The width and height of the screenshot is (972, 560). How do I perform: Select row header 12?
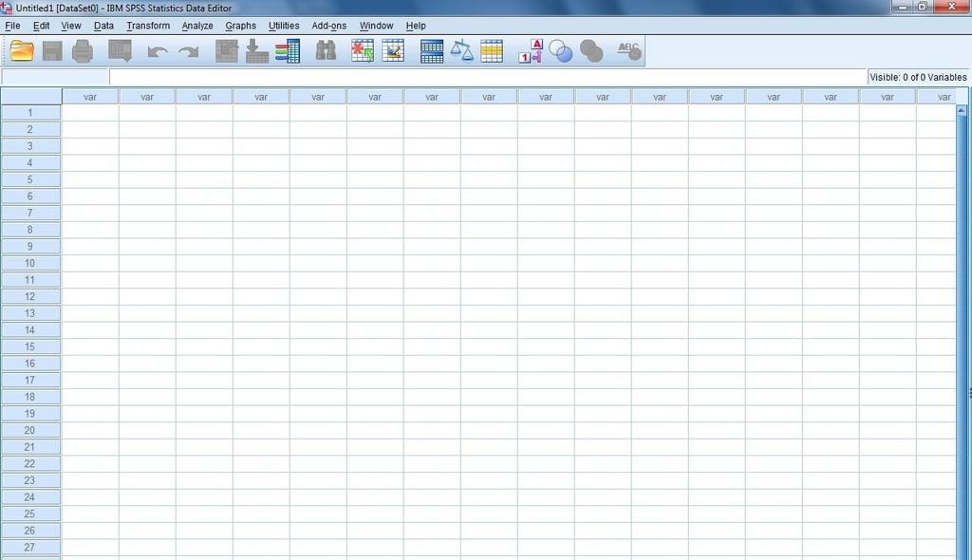tap(30, 297)
